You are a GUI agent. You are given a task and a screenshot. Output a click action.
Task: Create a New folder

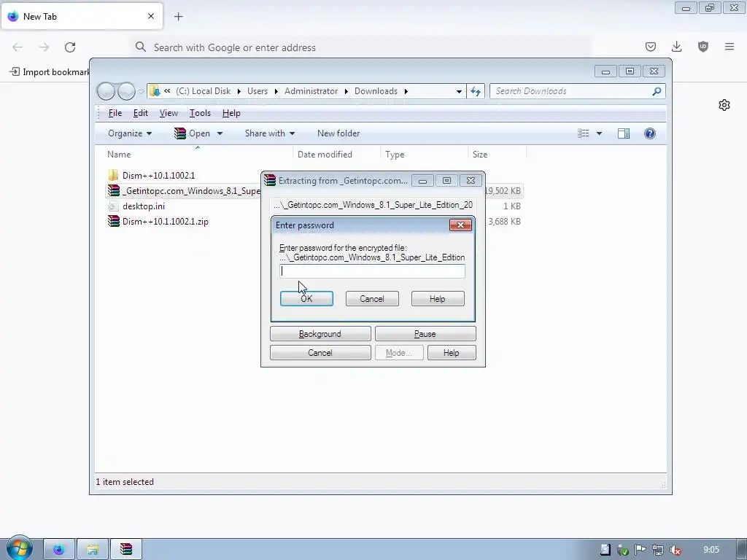pos(338,133)
